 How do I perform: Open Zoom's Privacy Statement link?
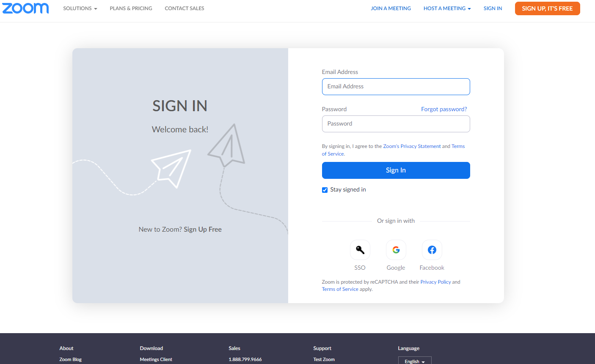click(412, 146)
